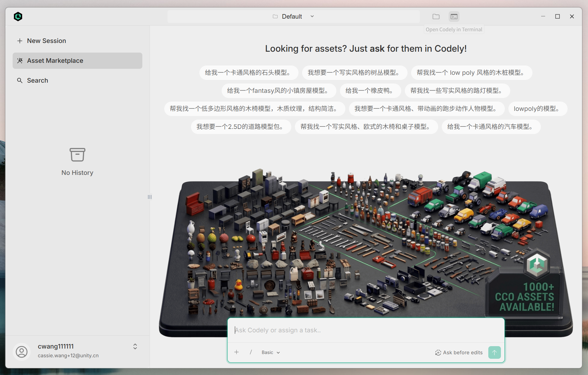
Task: Click the slash command icon
Action: coord(251,352)
